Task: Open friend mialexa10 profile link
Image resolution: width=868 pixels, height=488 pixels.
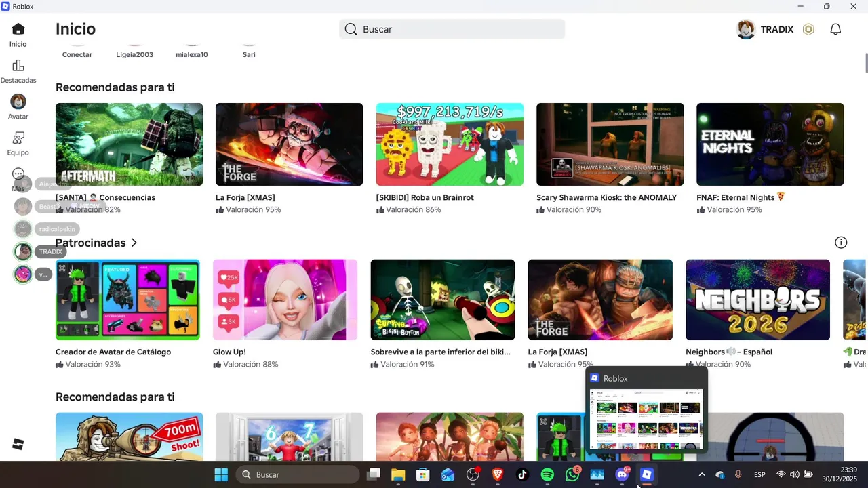Action: [x=192, y=54]
